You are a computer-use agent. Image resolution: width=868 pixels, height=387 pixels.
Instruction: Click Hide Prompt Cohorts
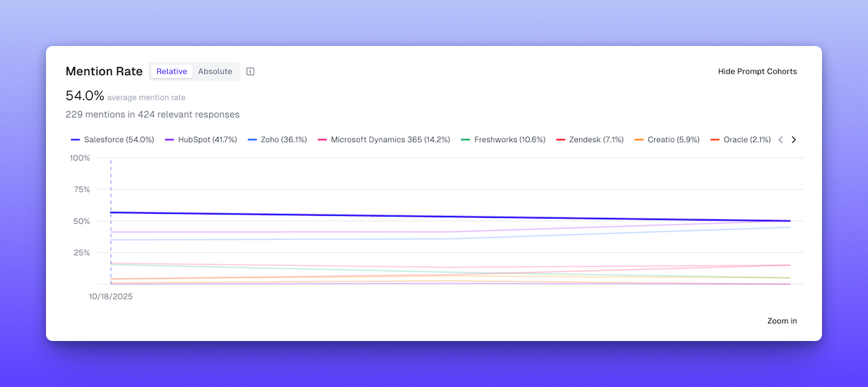tap(757, 72)
